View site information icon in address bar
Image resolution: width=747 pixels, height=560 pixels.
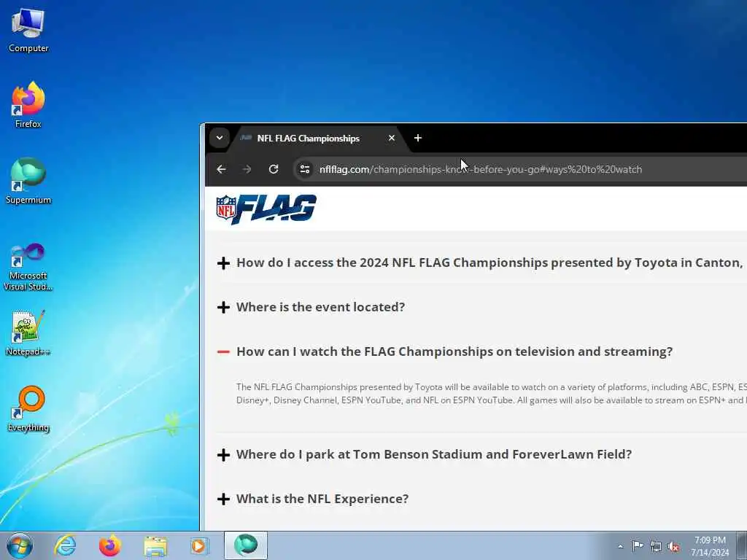click(x=305, y=169)
